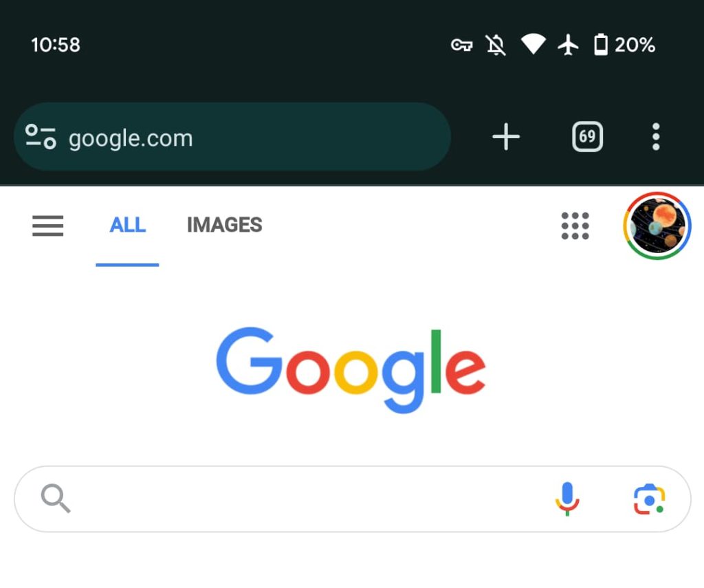Image resolution: width=704 pixels, height=588 pixels.
Task: Select the google.com URL in address bar
Action: point(131,138)
